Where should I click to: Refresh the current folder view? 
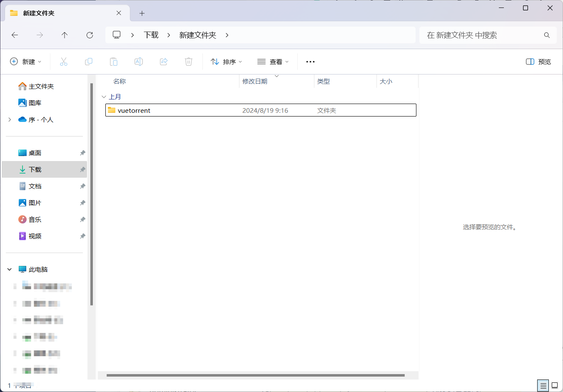(90, 35)
